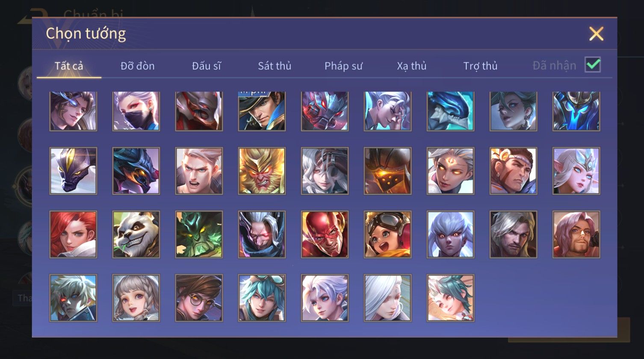This screenshot has width=644, height=359.
Task: Choose the green tree monster hero
Action: (199, 234)
